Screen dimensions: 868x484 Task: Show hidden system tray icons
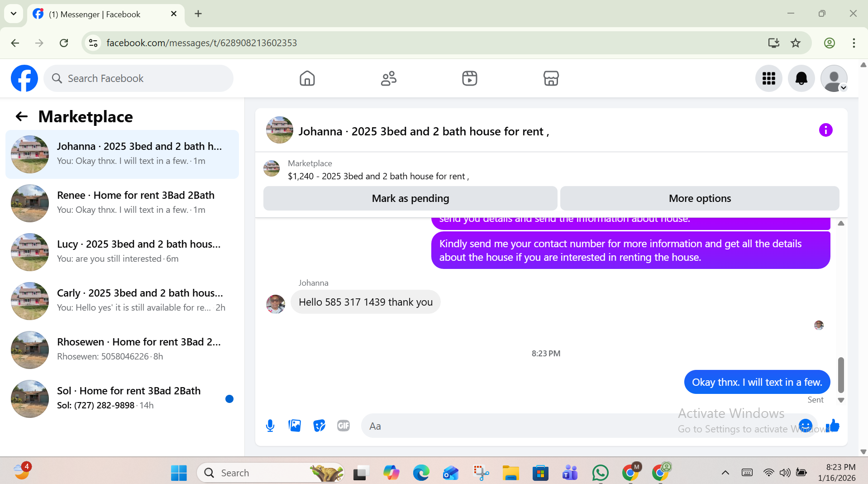(725, 473)
